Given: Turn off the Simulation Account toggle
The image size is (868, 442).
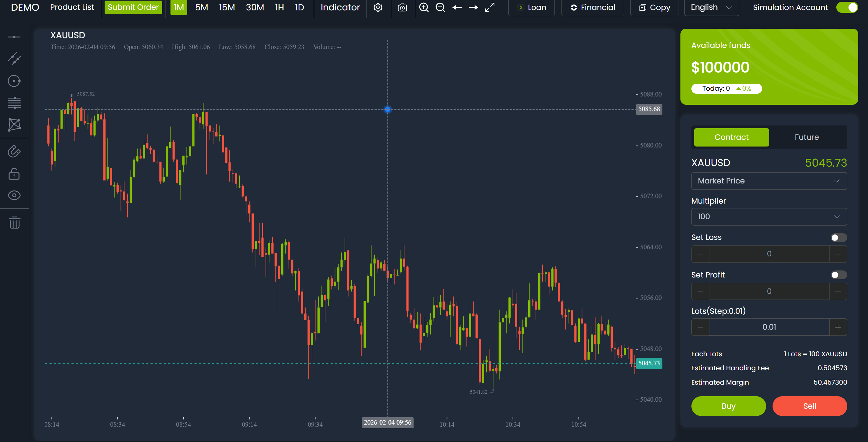Looking at the screenshot, I should pos(847,7).
